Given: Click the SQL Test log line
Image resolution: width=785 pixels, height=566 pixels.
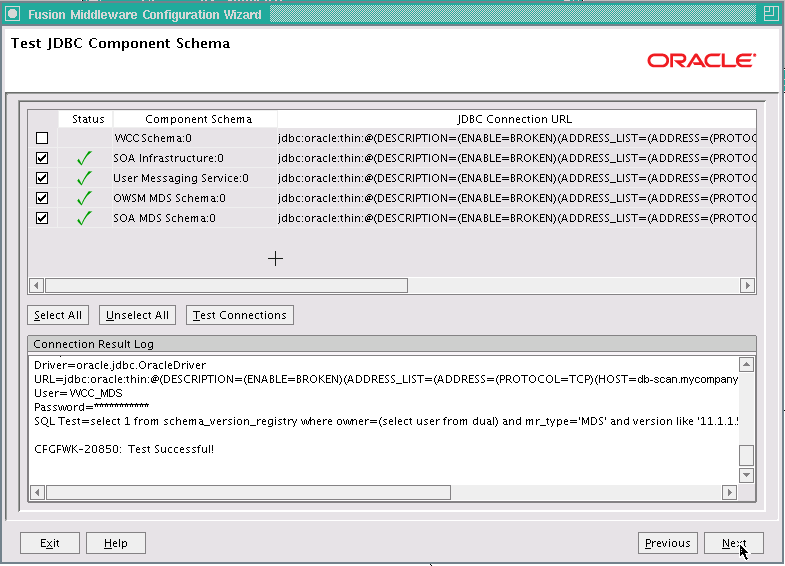Looking at the screenshot, I should [x=386, y=421].
